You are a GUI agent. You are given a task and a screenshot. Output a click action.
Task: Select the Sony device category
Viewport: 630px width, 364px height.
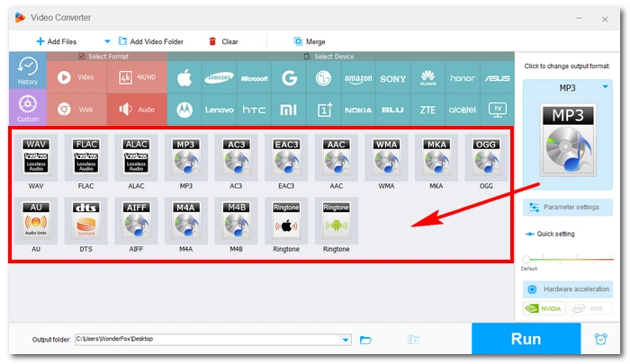pos(393,78)
